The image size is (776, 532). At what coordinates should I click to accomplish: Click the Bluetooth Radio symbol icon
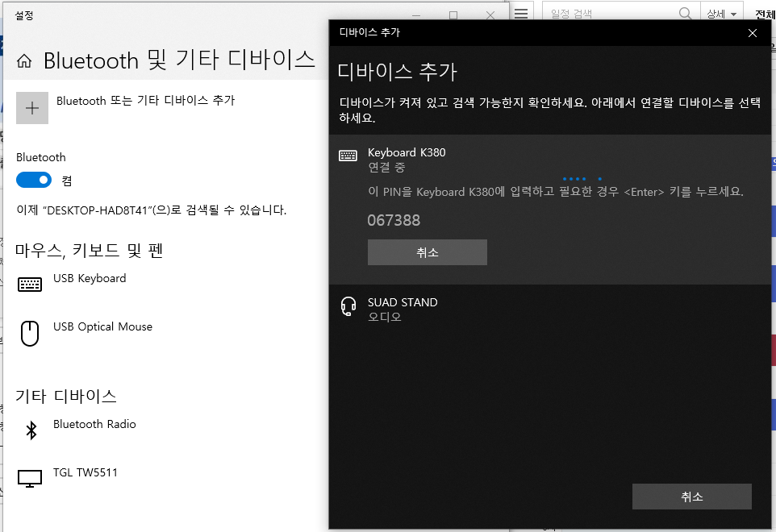click(x=31, y=430)
